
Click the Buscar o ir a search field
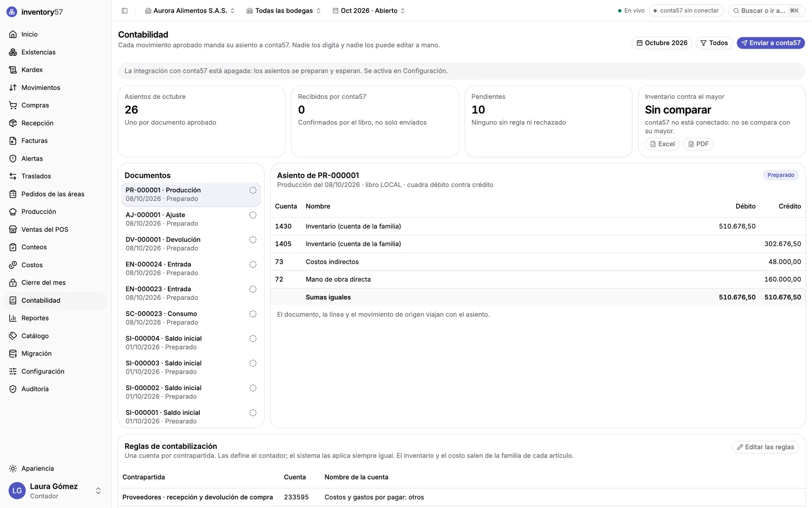[x=766, y=11]
